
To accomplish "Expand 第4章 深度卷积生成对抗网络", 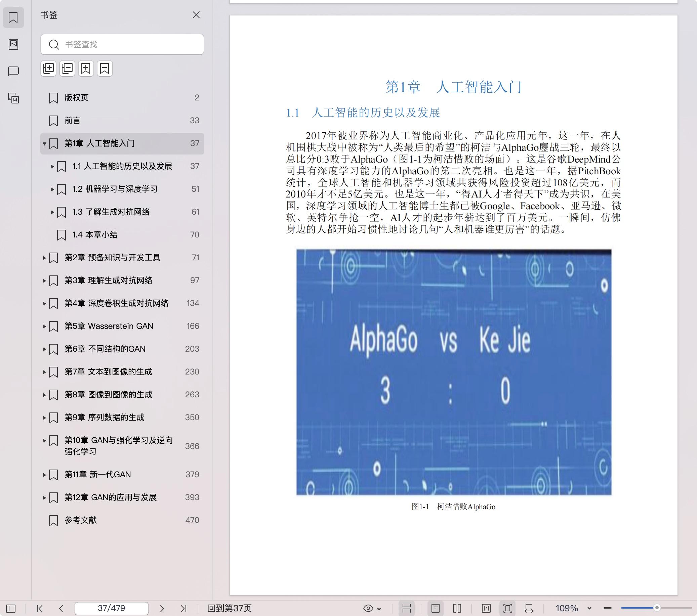I will tap(44, 303).
